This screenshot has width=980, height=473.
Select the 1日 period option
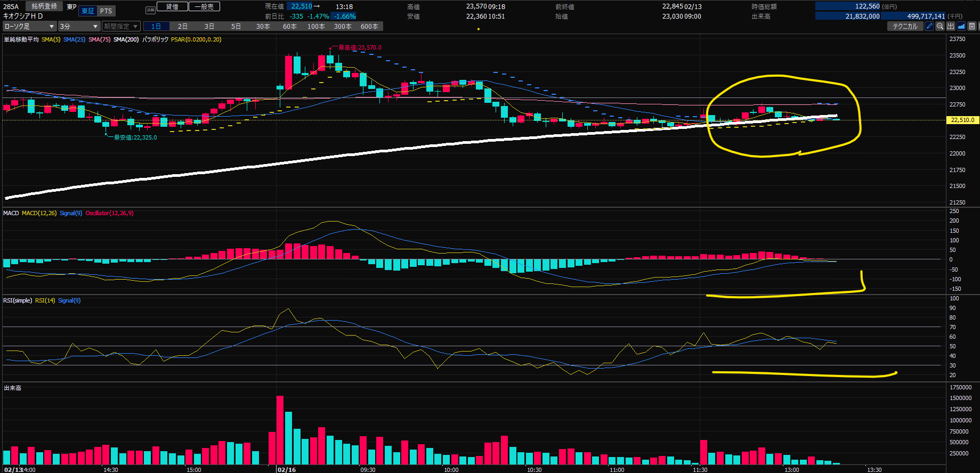point(156,26)
